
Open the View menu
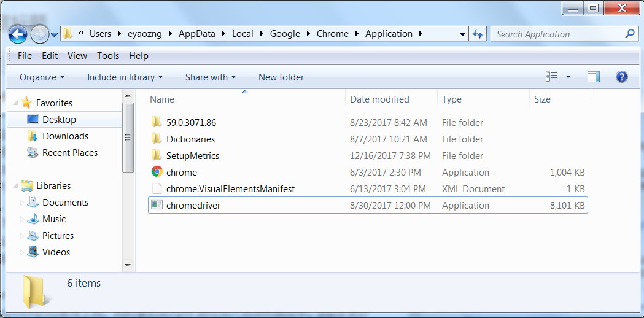click(x=77, y=56)
